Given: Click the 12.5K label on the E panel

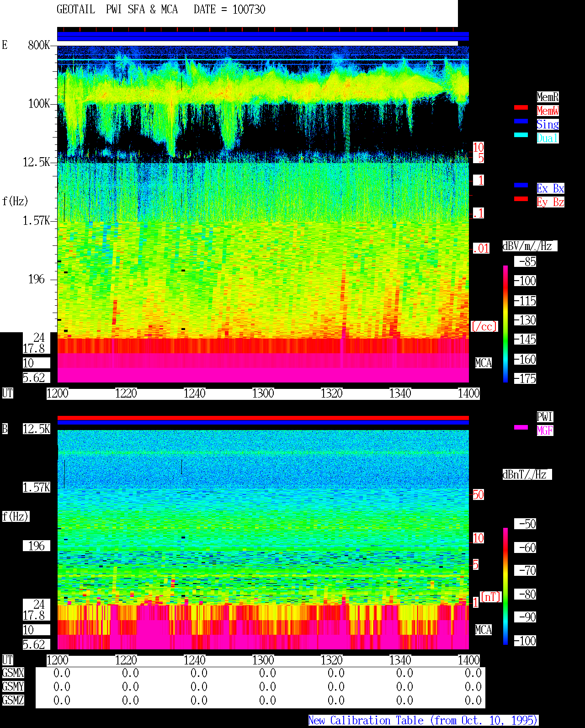Looking at the screenshot, I should tap(37, 162).
